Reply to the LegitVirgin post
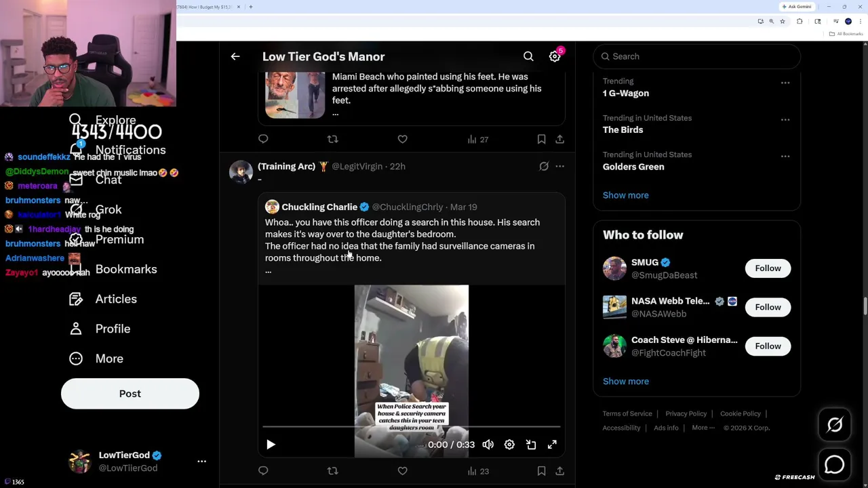The height and width of the screenshot is (488, 868). point(263,470)
